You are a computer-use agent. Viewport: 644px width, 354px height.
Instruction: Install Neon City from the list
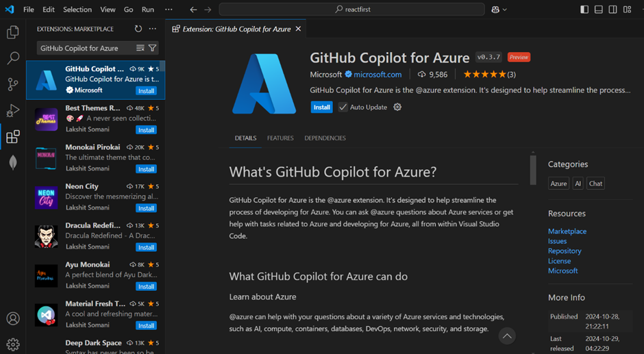146,208
